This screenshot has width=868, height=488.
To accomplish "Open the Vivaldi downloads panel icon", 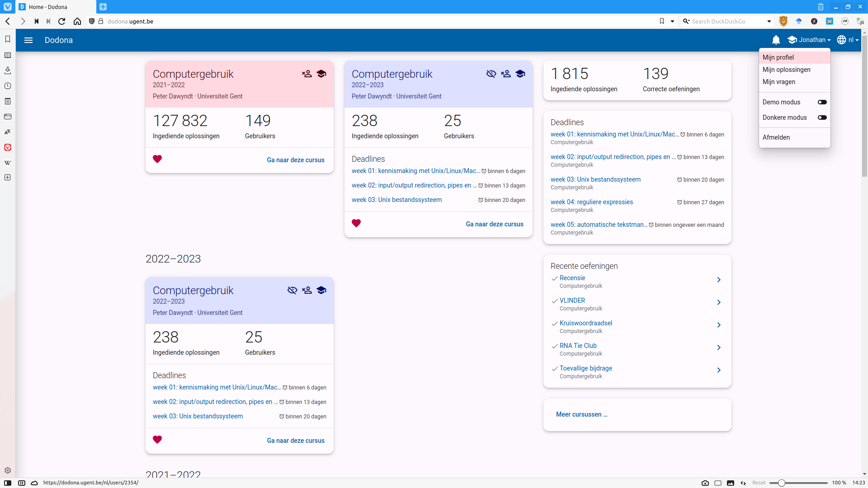I will coord(8,70).
